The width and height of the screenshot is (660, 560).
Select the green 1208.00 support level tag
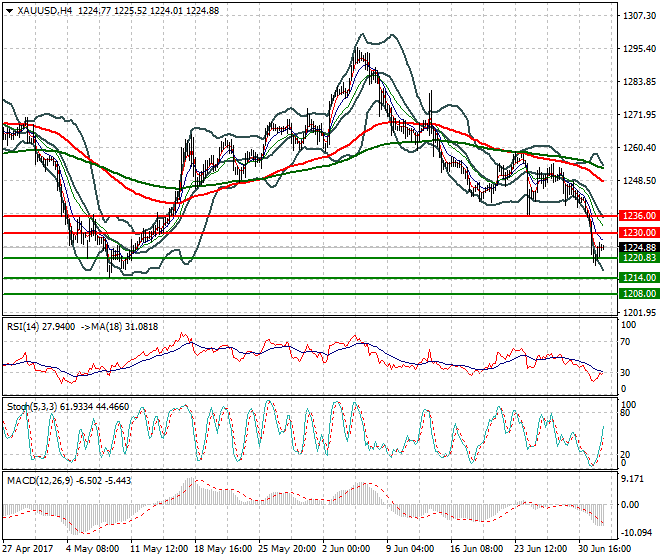pyautogui.click(x=638, y=293)
